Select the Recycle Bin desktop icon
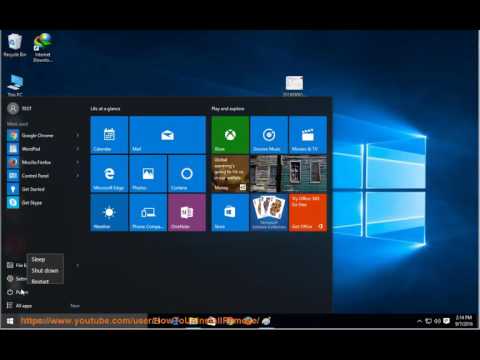480x360 pixels. 15,45
